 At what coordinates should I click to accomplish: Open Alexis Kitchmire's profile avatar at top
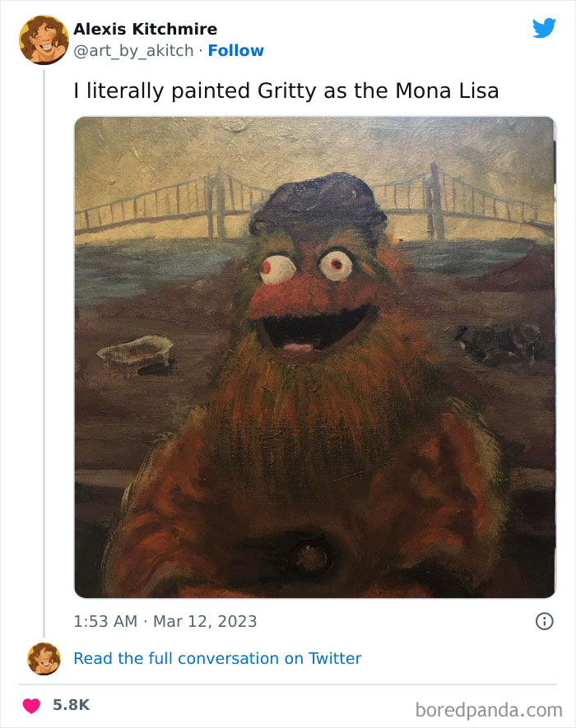pos(44,39)
